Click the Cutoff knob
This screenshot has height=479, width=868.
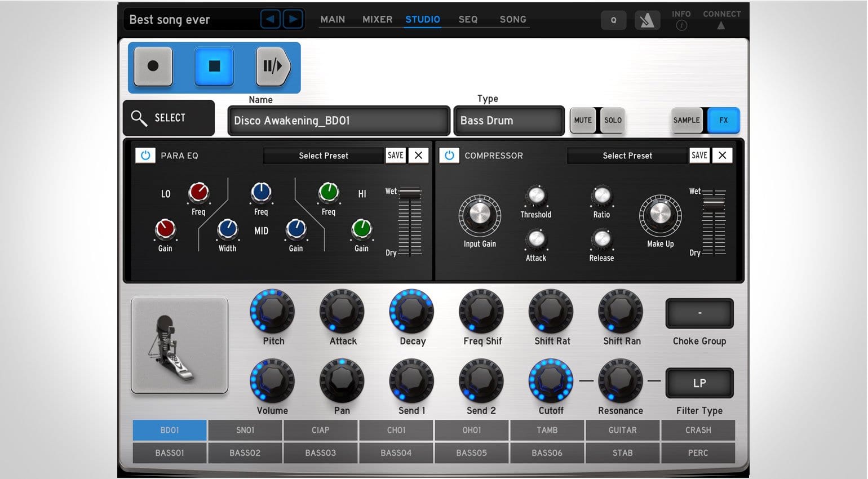(551, 381)
